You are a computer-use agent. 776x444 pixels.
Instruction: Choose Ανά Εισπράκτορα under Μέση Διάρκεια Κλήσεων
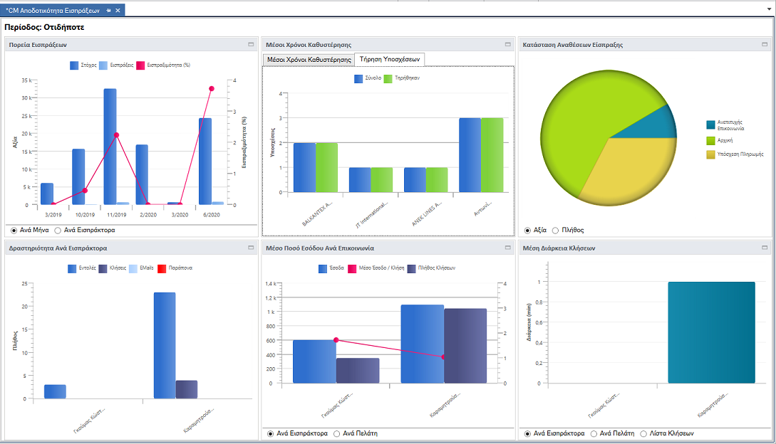(528, 434)
